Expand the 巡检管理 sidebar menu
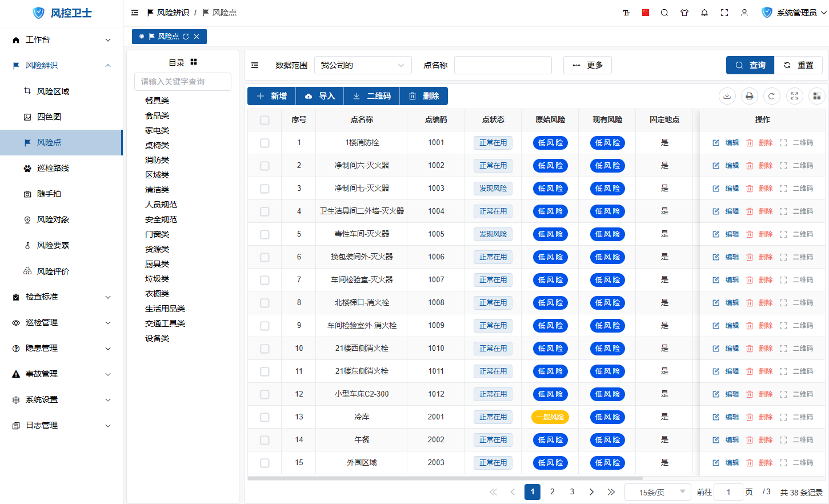Viewport: 829px width, 504px height. [62, 323]
